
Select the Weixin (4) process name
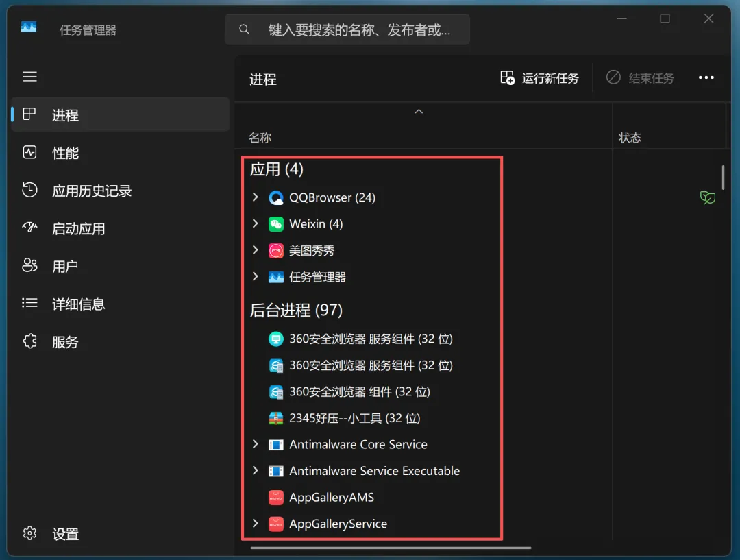pyautogui.click(x=316, y=224)
